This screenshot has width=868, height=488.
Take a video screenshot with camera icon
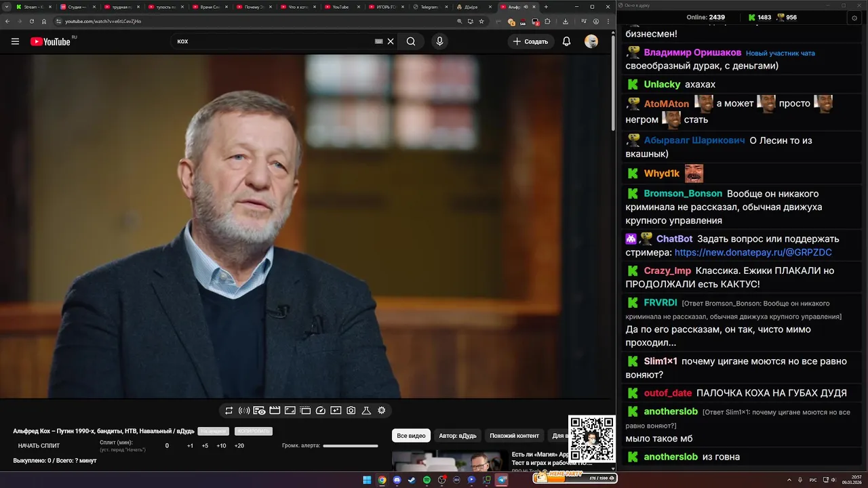point(351,411)
